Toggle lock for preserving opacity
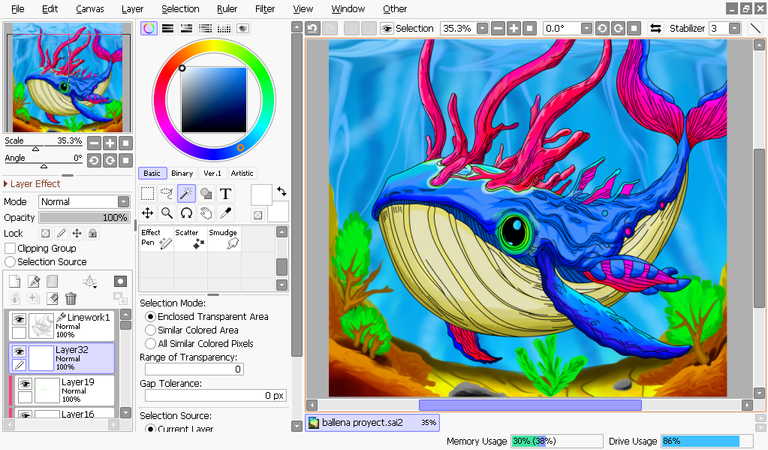Screen dimensions: 768x450 [x=45, y=234]
